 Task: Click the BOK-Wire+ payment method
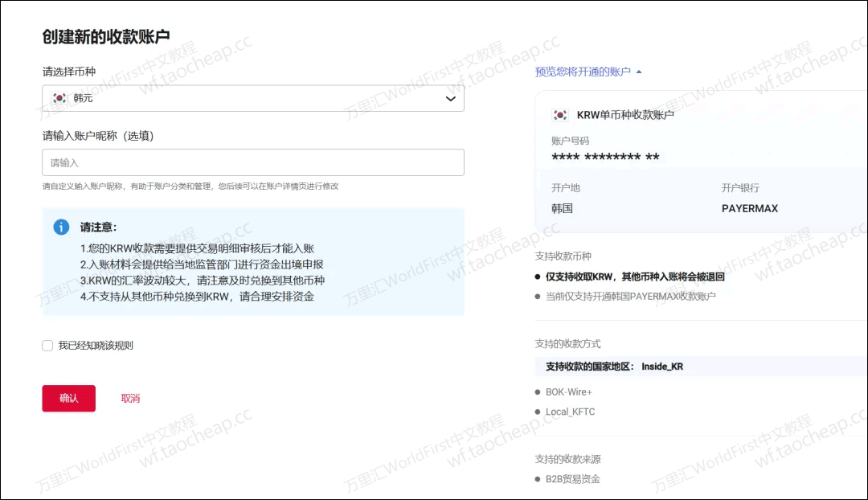568,392
